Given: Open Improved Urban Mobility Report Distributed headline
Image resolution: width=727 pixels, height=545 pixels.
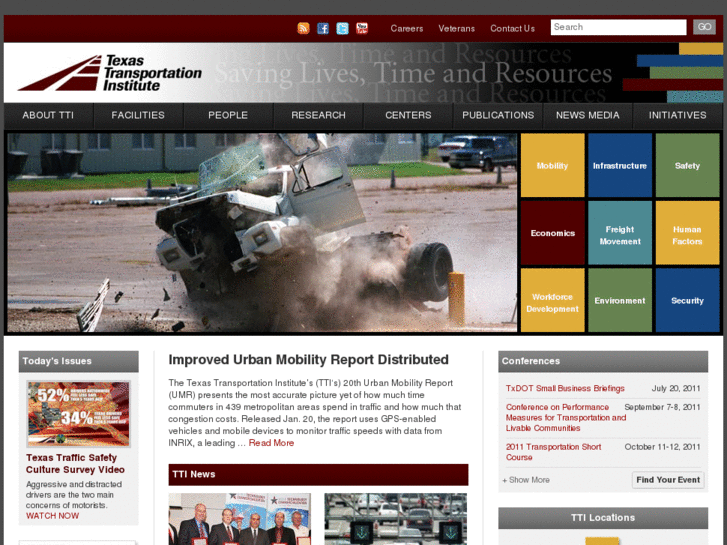Looking at the screenshot, I should [x=308, y=360].
